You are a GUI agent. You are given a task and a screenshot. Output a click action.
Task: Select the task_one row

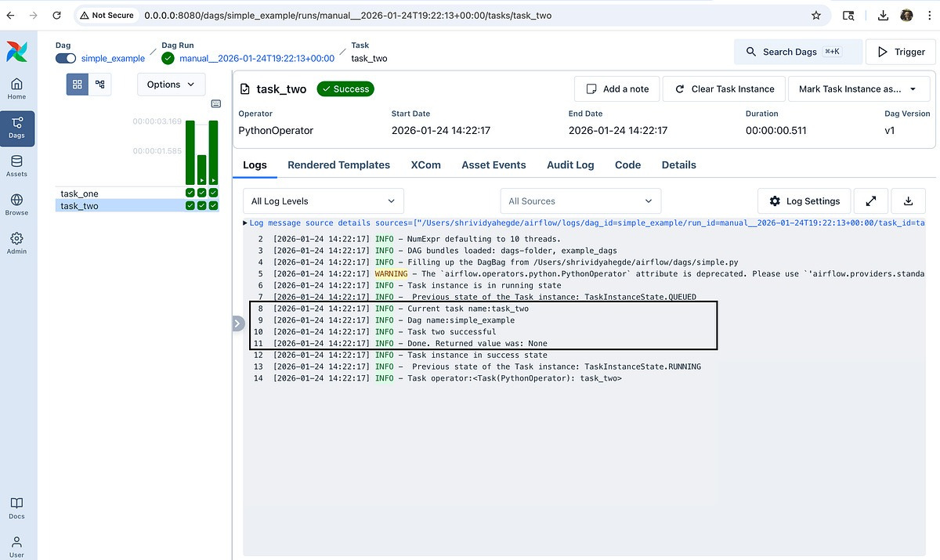137,193
